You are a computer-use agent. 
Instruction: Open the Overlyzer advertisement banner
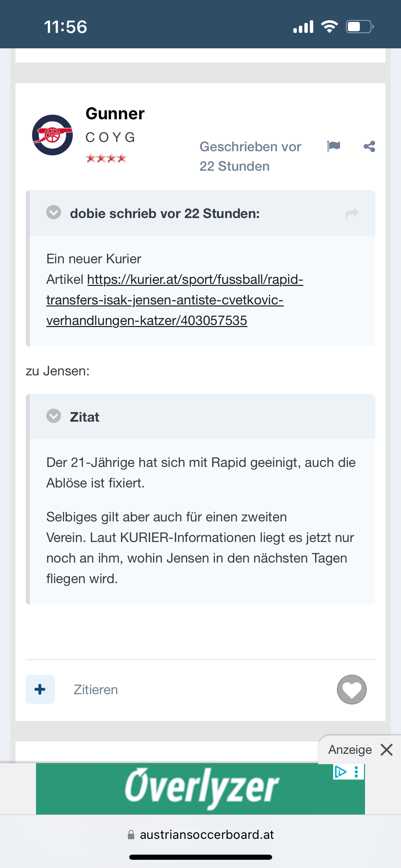200,788
